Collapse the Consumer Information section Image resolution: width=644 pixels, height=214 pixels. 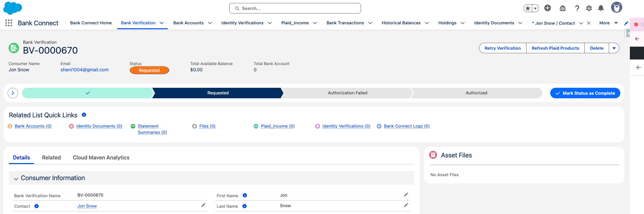16,178
